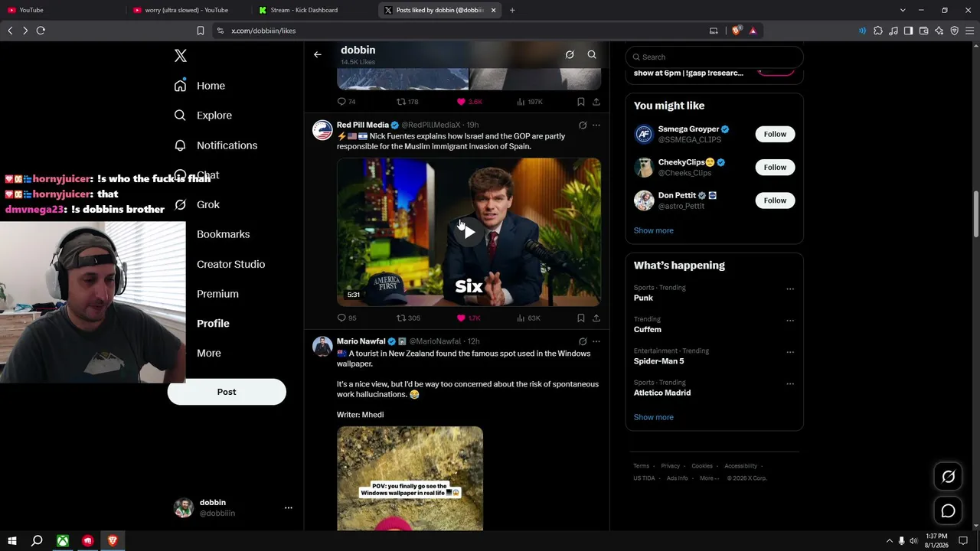Show more suggested accounts

(x=654, y=230)
